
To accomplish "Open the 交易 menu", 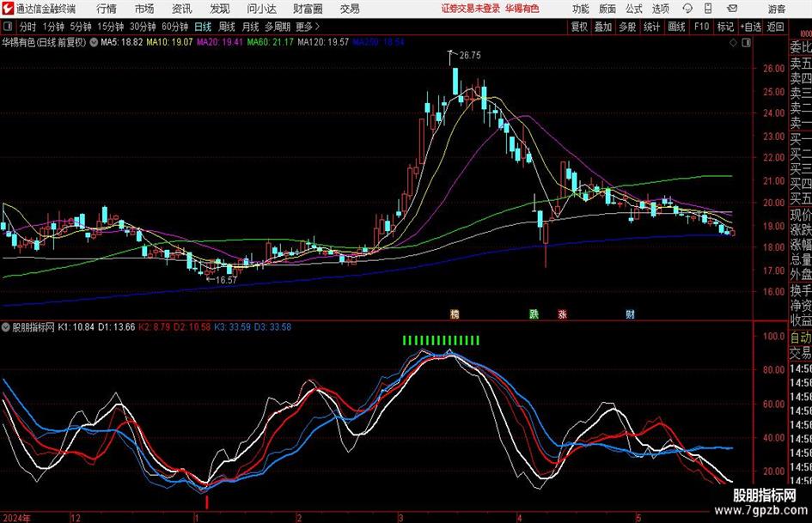I will click(x=350, y=9).
